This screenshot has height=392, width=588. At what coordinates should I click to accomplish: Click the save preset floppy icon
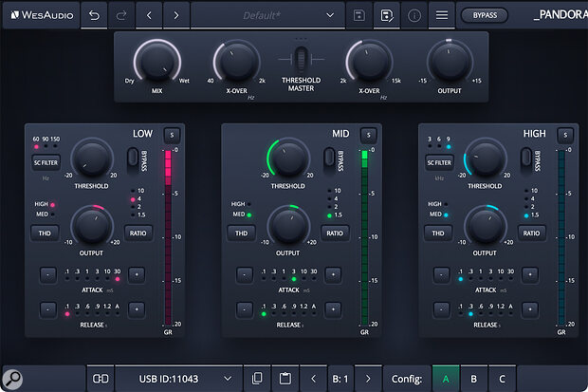(359, 15)
